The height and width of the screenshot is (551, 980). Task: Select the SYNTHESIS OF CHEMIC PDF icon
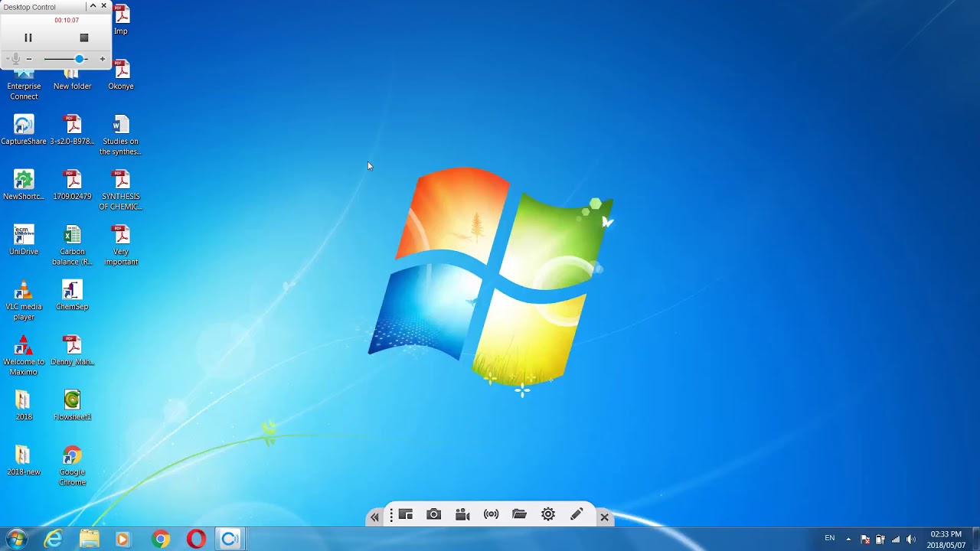pos(121,190)
